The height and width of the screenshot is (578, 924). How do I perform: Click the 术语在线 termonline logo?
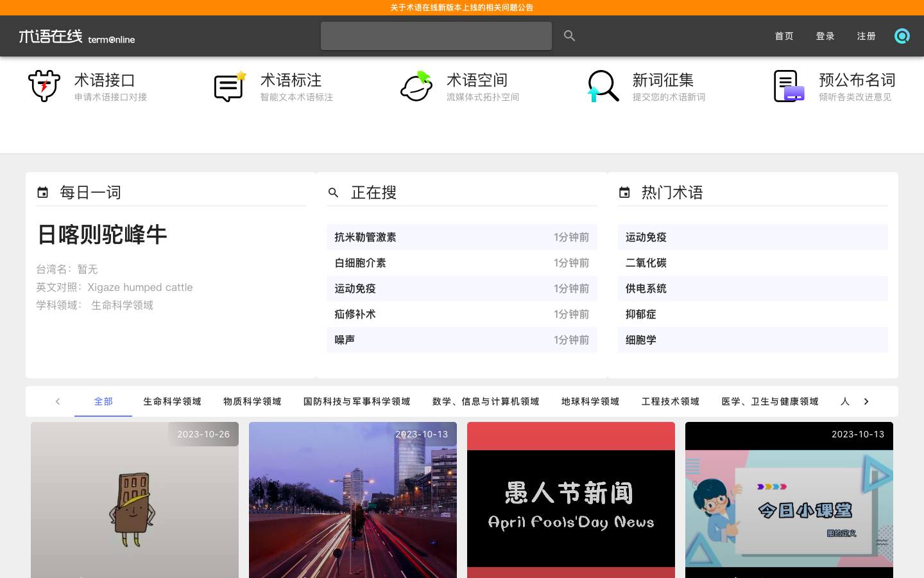(x=77, y=37)
